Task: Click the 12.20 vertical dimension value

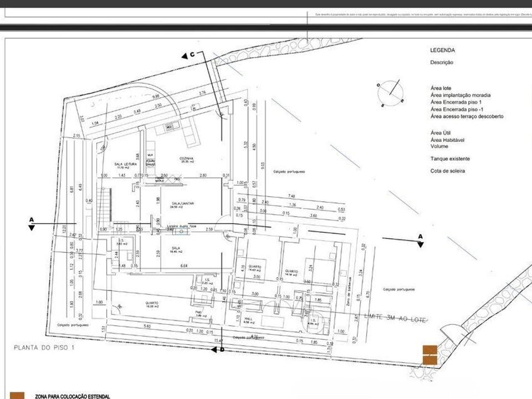Action: pyautogui.click(x=64, y=229)
